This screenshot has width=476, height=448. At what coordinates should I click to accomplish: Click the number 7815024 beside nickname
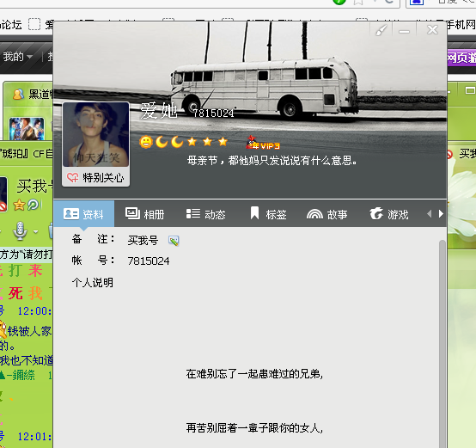point(213,114)
